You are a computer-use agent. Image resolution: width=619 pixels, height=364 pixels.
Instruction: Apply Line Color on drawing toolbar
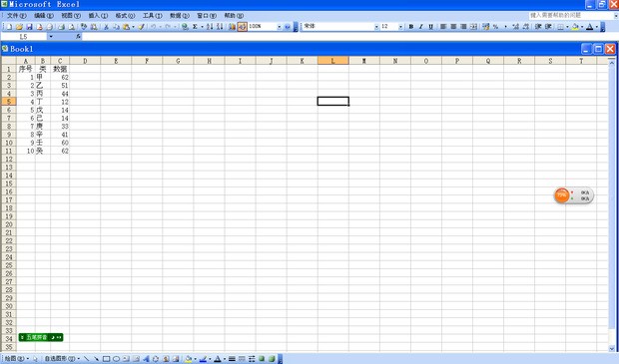click(203, 359)
